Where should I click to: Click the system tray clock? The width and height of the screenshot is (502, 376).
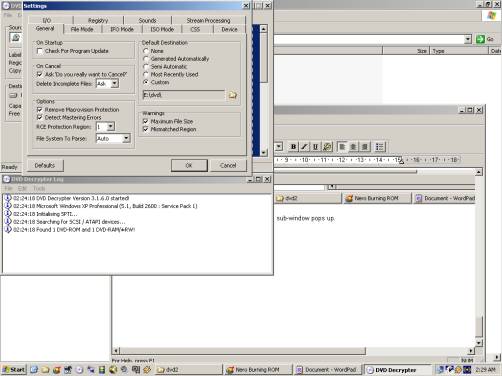(x=485, y=370)
